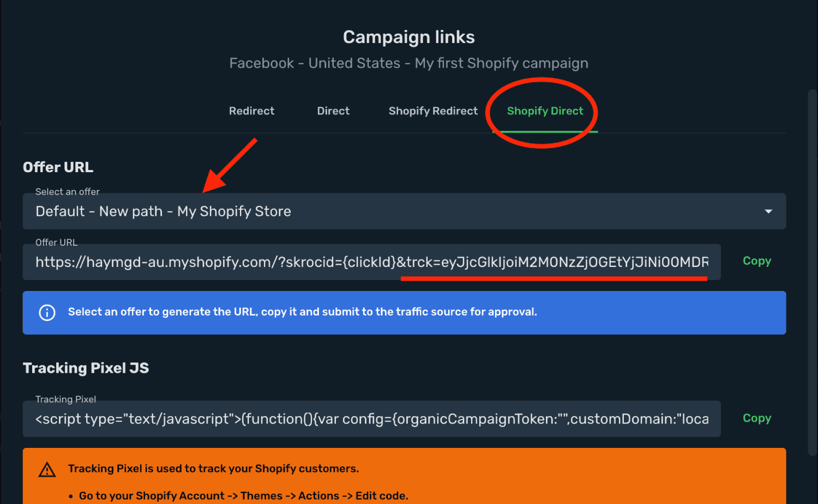Switch to the Direct tab

pos(333,111)
